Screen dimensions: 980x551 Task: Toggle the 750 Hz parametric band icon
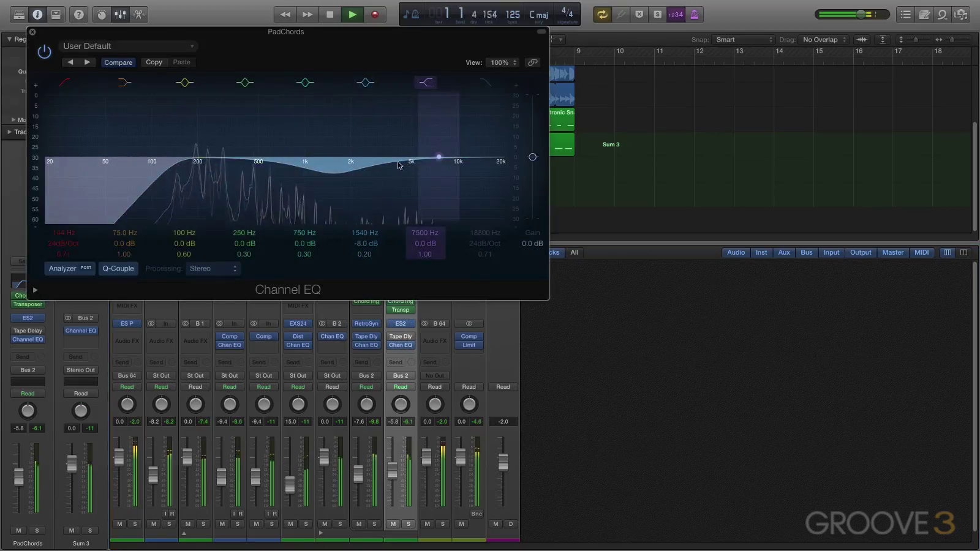pos(304,82)
